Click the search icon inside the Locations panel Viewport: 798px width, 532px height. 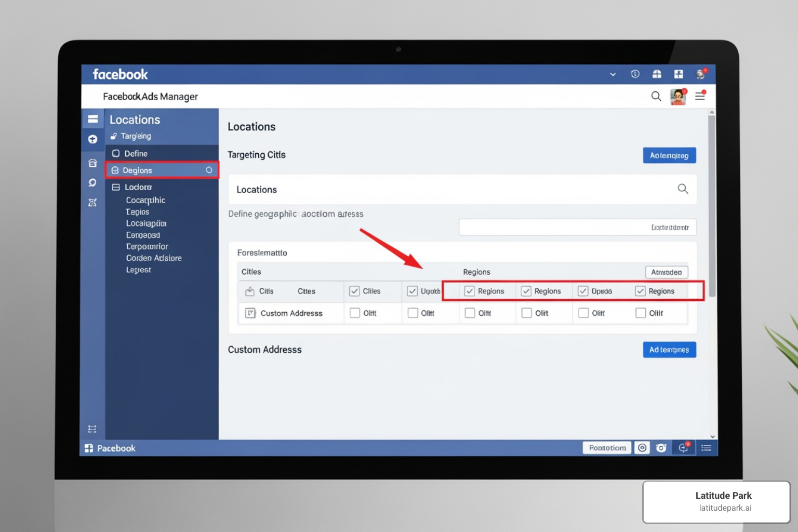tap(683, 189)
